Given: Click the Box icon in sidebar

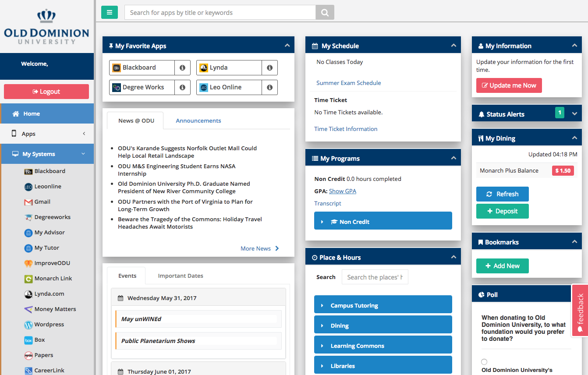Looking at the screenshot, I should (x=28, y=340).
